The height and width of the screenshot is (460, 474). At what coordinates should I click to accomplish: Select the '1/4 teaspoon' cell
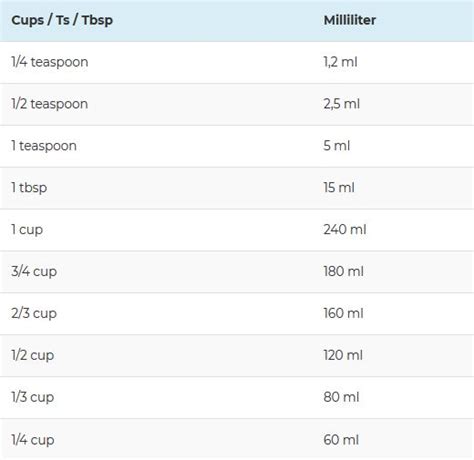pos(50,62)
